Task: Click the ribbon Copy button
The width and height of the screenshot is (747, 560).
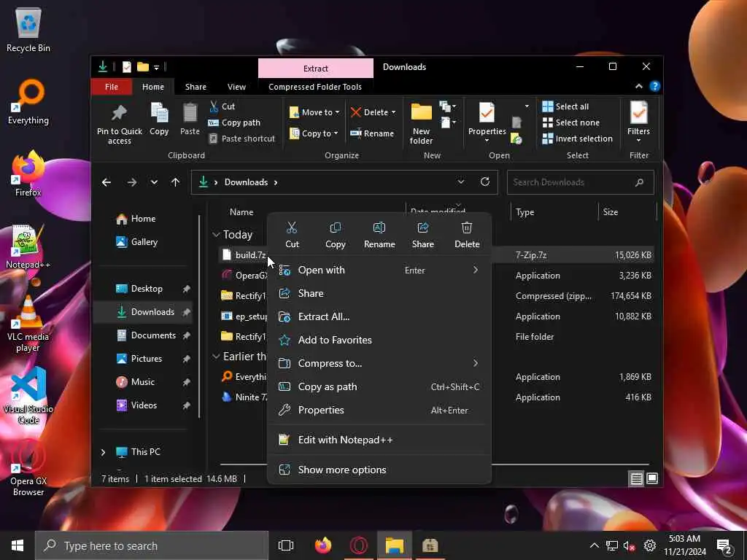Action: (159, 119)
